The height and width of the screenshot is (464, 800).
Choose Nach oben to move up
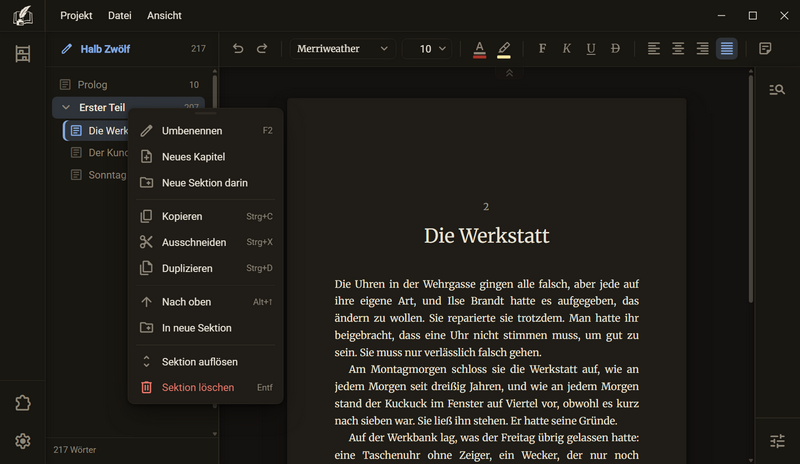click(x=206, y=302)
